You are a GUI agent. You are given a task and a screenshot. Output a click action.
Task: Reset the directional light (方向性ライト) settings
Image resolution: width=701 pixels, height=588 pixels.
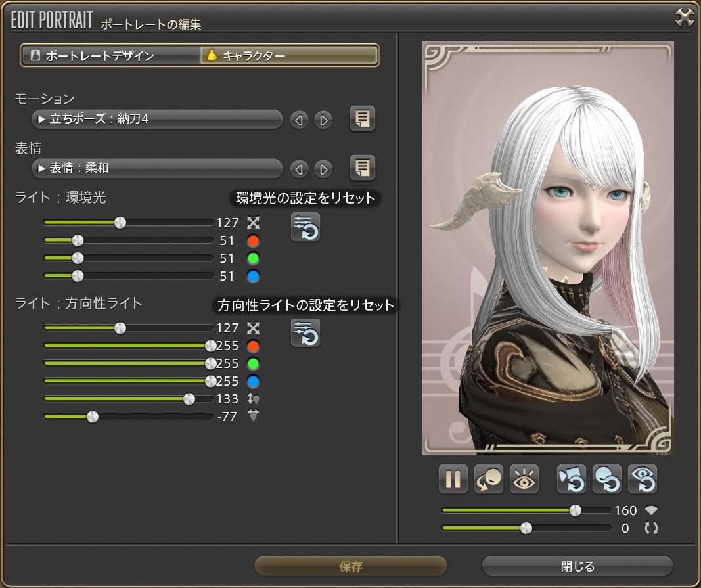pos(305,333)
